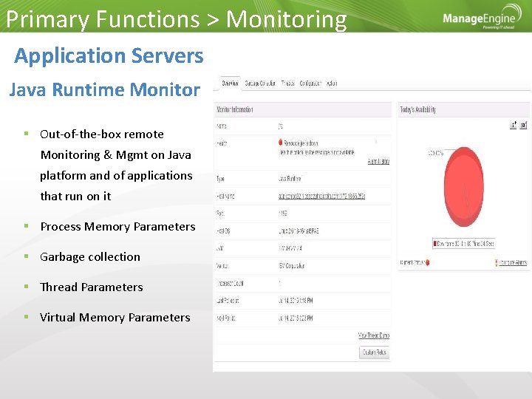The width and height of the screenshot is (532, 399).
Task: Click the Last Polled at timestamp
Action: [x=296, y=301]
